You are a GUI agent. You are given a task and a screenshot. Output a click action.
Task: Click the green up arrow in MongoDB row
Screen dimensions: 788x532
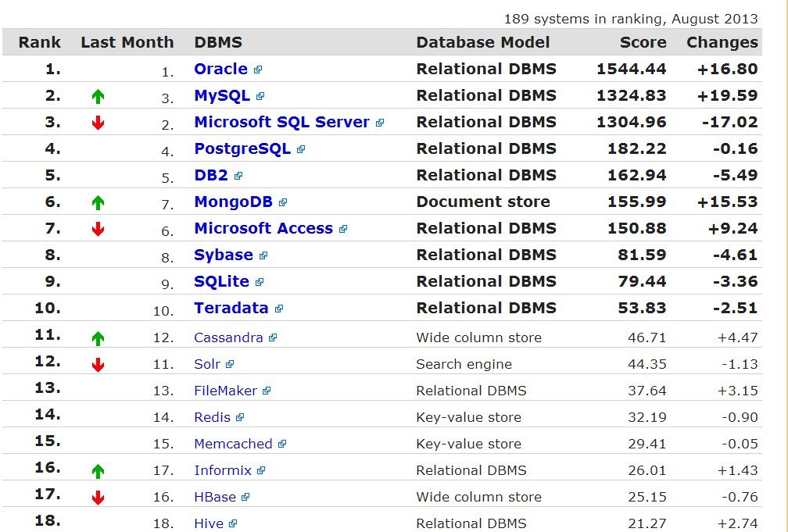[x=98, y=202]
